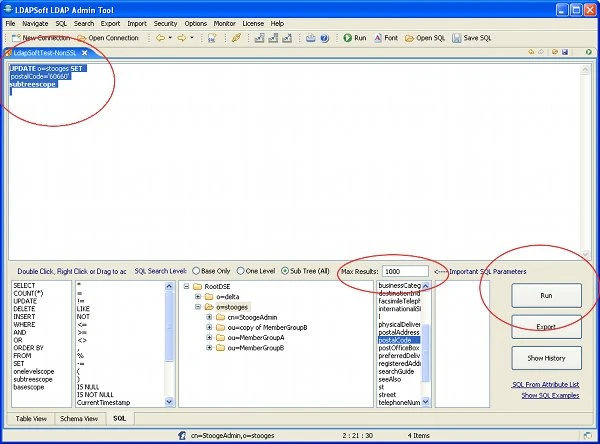This screenshot has width=600, height=444.
Task: Open the Security menu
Action: [165, 23]
